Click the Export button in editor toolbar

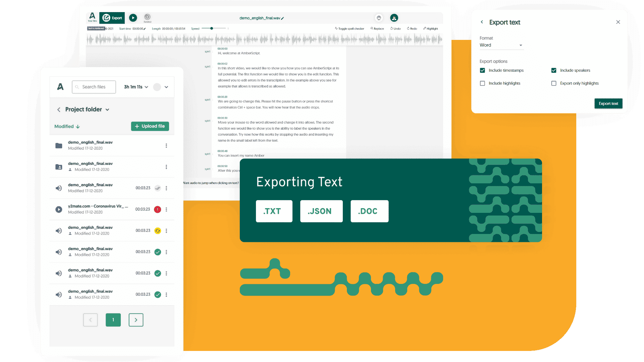[x=112, y=18]
